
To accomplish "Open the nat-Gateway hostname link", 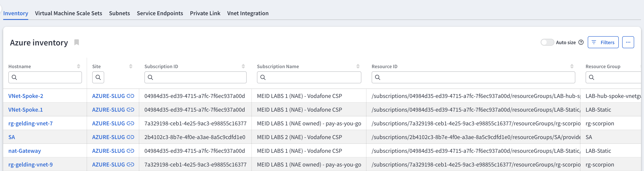I will coord(25,151).
